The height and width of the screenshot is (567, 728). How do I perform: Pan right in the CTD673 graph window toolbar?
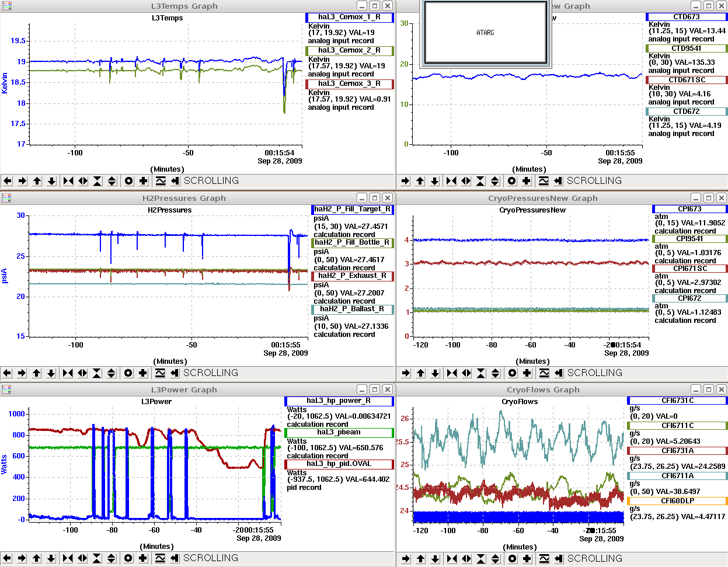tap(405, 181)
